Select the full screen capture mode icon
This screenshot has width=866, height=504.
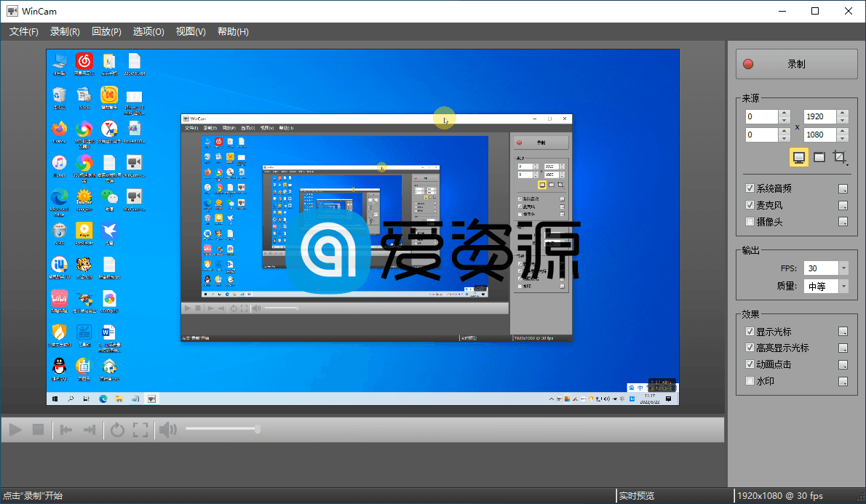pyautogui.click(x=799, y=157)
